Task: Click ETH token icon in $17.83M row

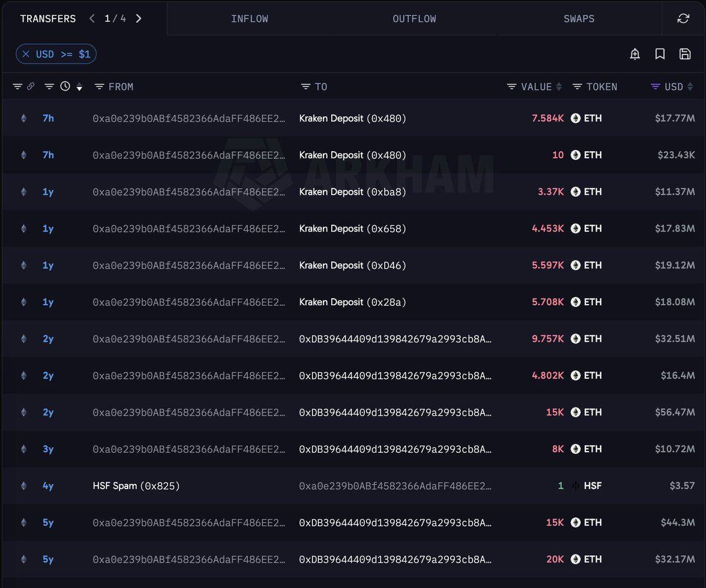Action: click(x=575, y=229)
